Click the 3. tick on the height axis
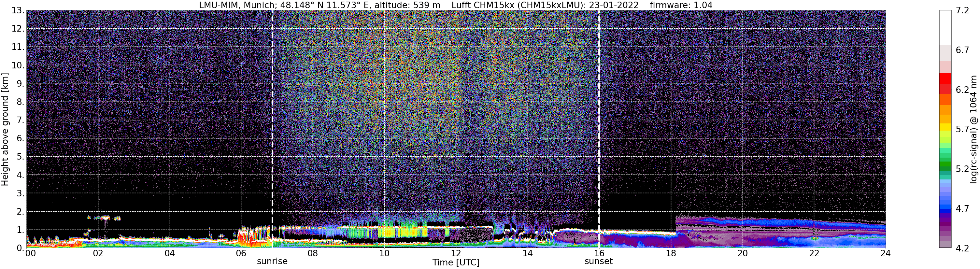The image size is (980, 269). 21,193
